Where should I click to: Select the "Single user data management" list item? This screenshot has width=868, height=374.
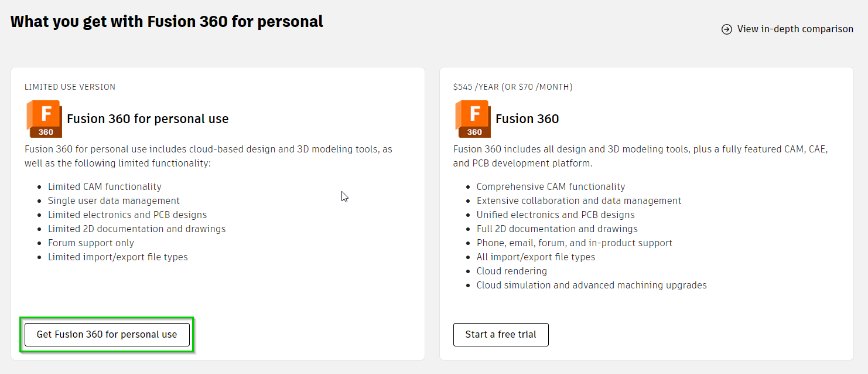[114, 200]
